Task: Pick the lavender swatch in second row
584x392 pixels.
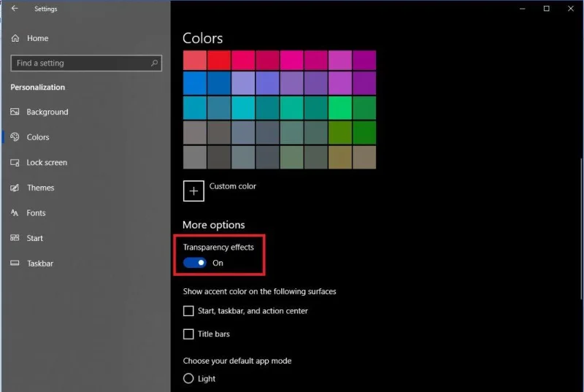Action: (x=243, y=83)
